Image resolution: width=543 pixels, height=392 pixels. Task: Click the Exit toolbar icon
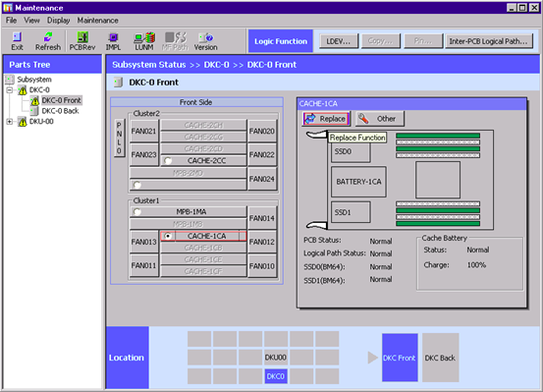(x=17, y=41)
